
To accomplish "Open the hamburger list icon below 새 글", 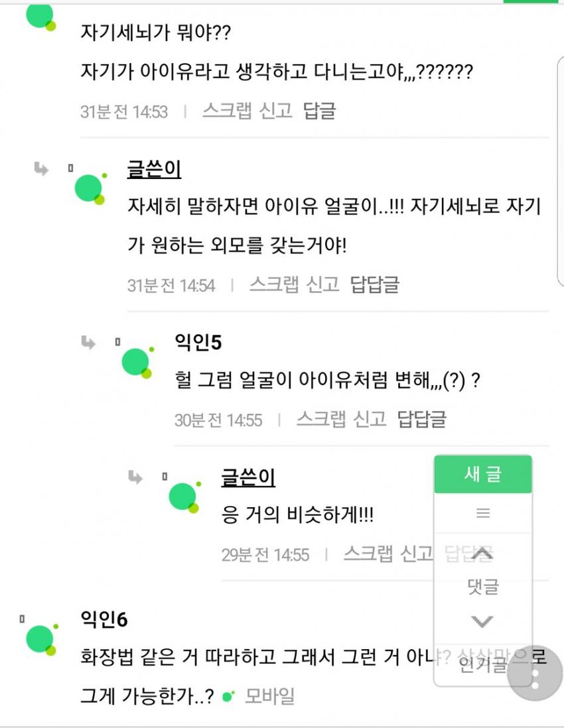I will tap(483, 513).
